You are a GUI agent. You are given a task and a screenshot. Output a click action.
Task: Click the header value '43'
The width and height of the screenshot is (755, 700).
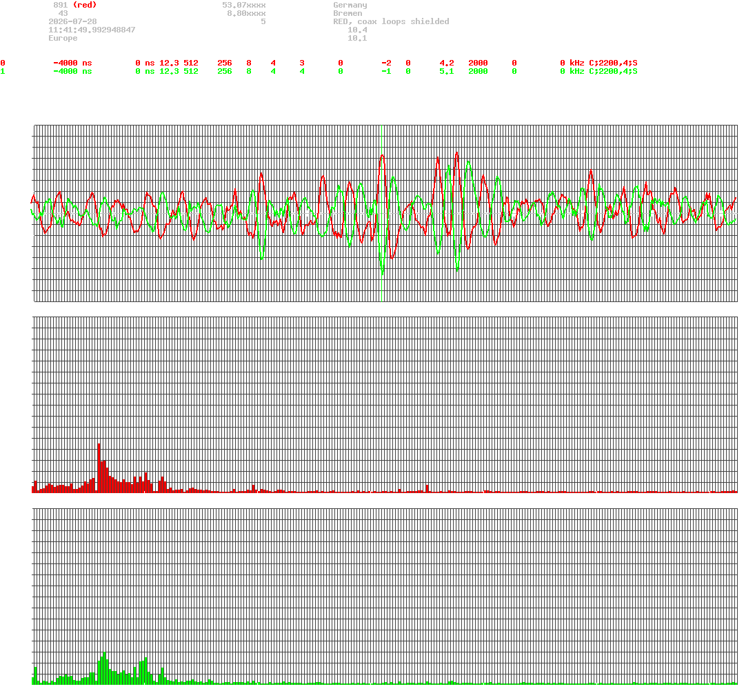coord(63,13)
